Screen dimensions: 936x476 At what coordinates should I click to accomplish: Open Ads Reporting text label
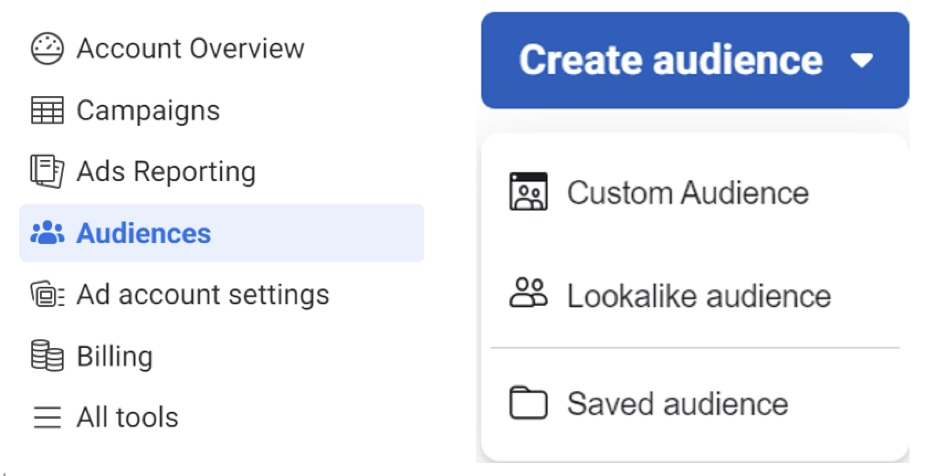click(x=166, y=172)
